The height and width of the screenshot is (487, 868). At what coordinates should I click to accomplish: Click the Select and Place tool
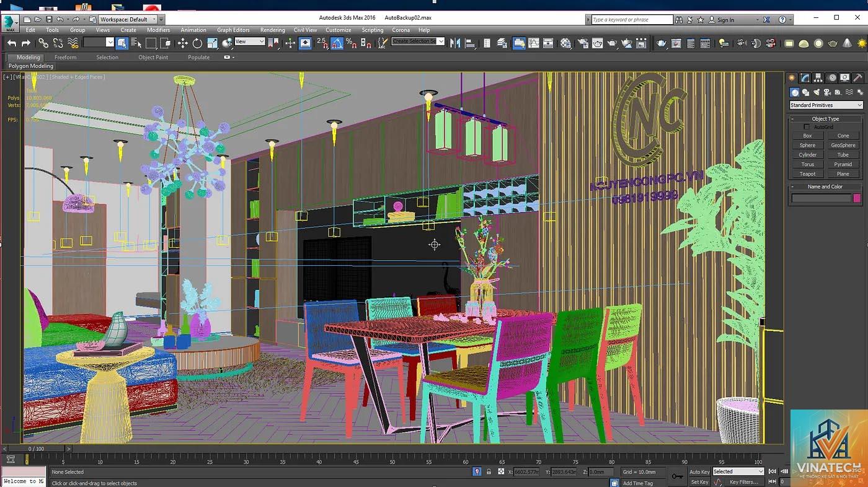click(227, 43)
